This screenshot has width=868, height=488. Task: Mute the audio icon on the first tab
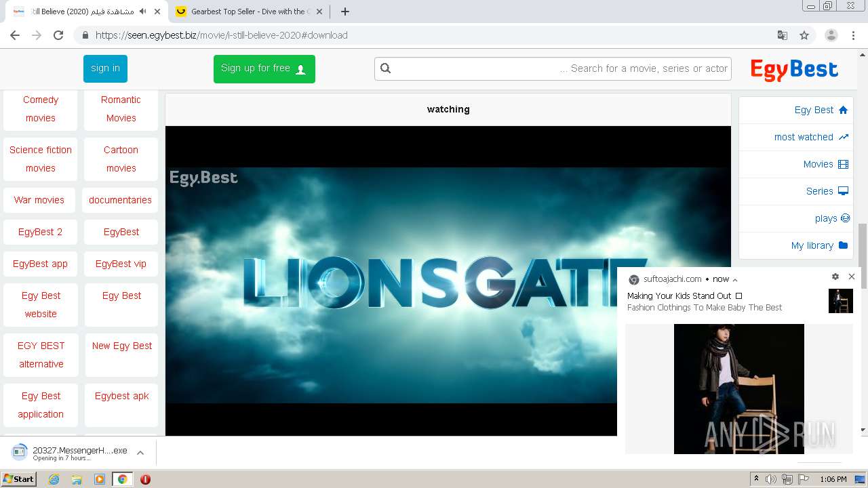point(142,12)
